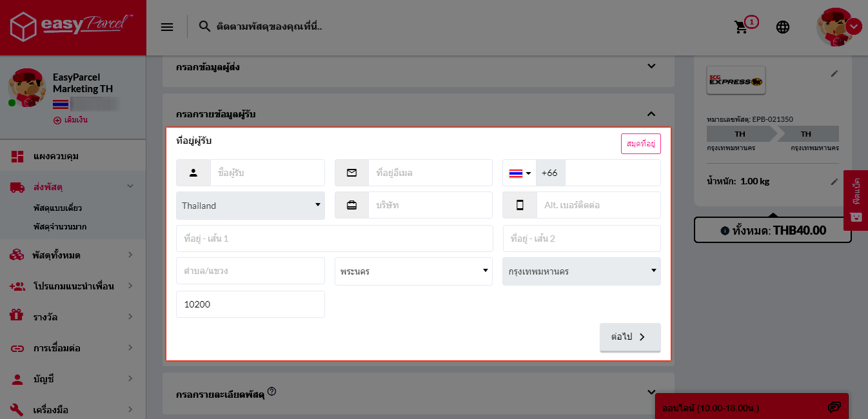The image size is (868, 419).
Task: Open the ฟีดแบ็ค feedback side tab
Action: [x=856, y=200]
